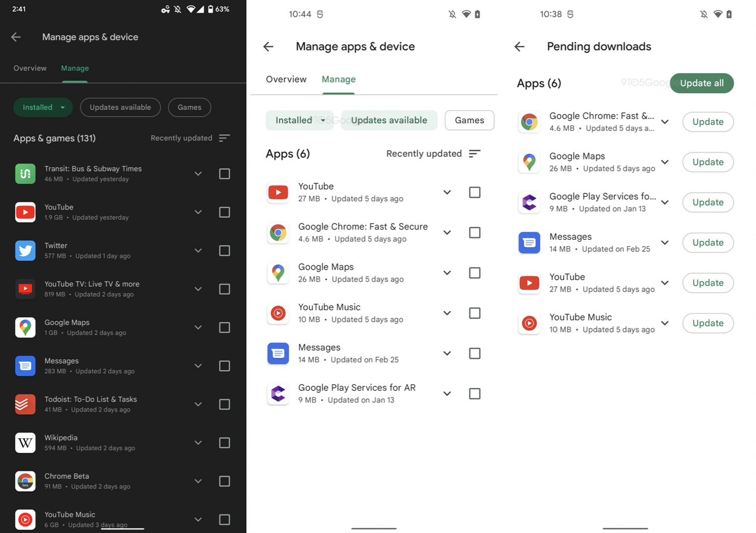Select Updates available chip on middle screen
Screen dimensions: 756x533
pyautogui.click(x=389, y=120)
